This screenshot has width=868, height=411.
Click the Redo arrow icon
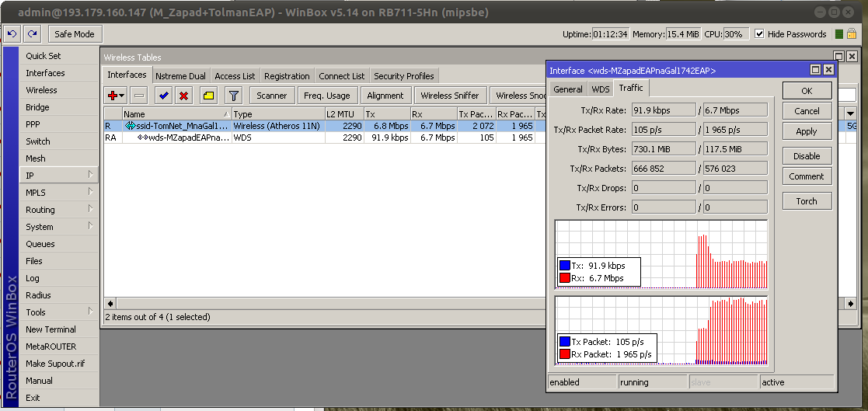33,34
